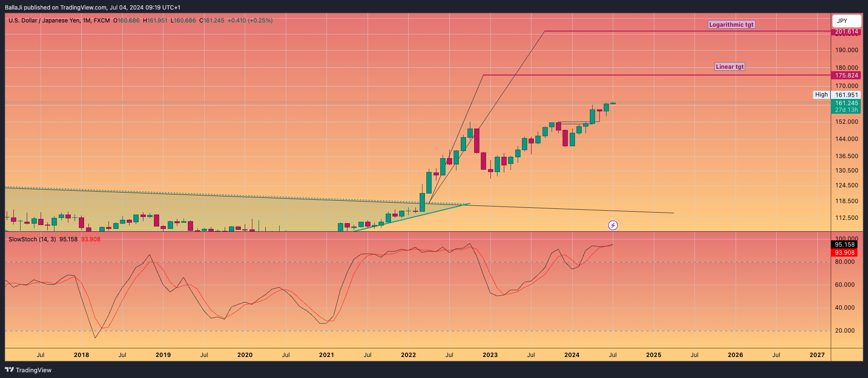
Task: Click the 118.500 price scale value
Action: click(846, 202)
